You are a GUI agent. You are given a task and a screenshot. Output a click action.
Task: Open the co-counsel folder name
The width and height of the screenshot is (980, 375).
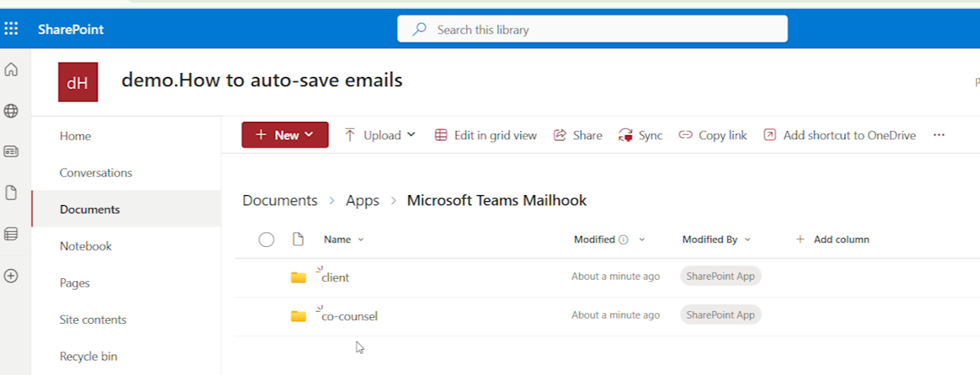(350, 316)
